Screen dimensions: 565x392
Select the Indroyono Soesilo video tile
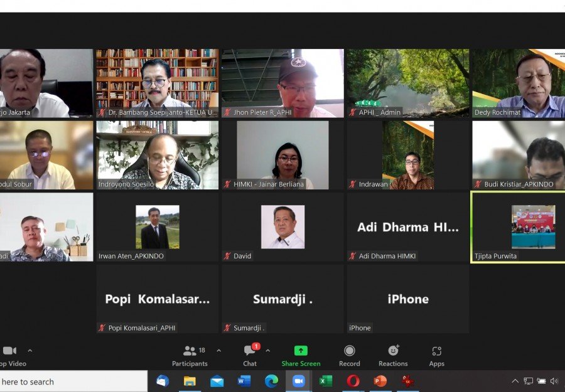pyautogui.click(x=158, y=155)
